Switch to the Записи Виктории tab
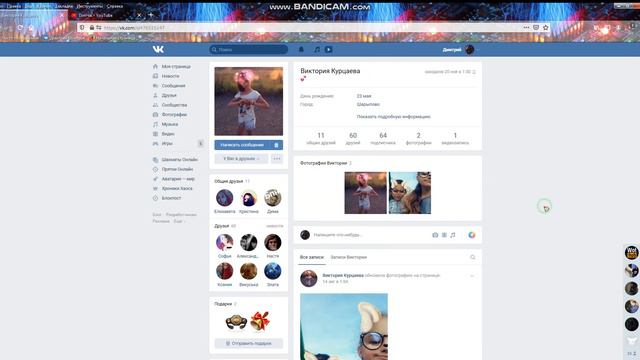The image size is (640, 360). coord(349,257)
